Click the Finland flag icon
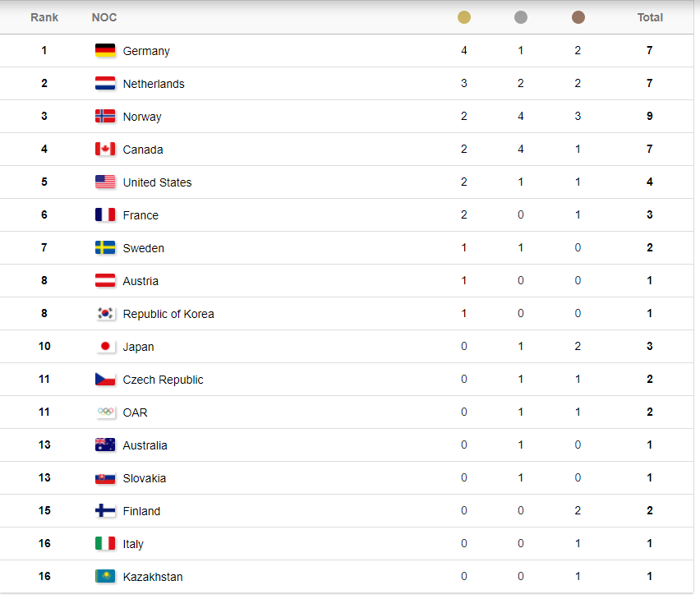The image size is (700, 599). (105, 511)
